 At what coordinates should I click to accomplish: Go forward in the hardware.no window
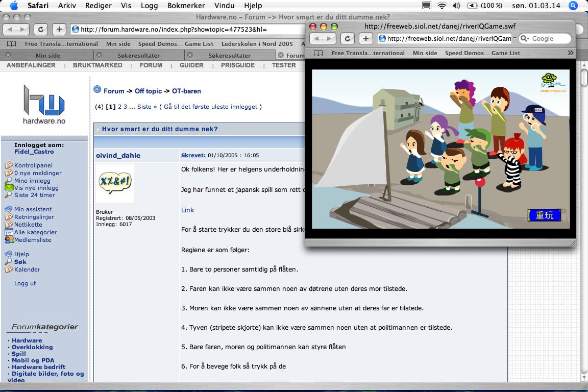(x=22, y=29)
